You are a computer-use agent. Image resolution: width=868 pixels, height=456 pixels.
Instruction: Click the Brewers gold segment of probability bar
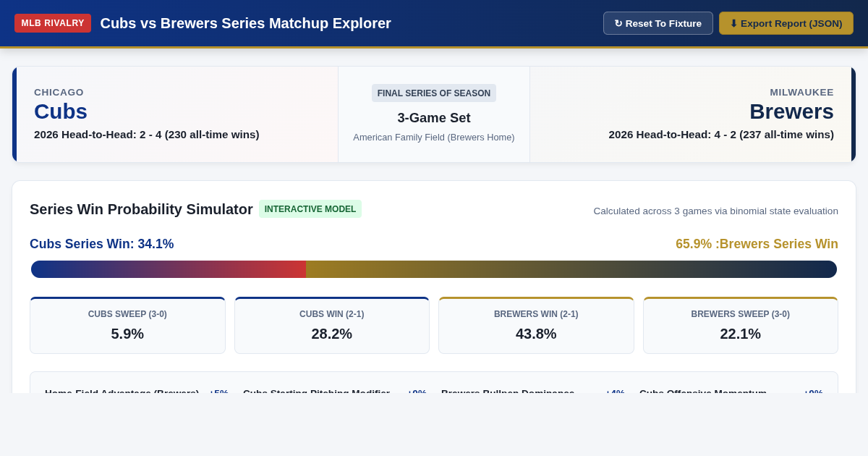tap(571, 269)
